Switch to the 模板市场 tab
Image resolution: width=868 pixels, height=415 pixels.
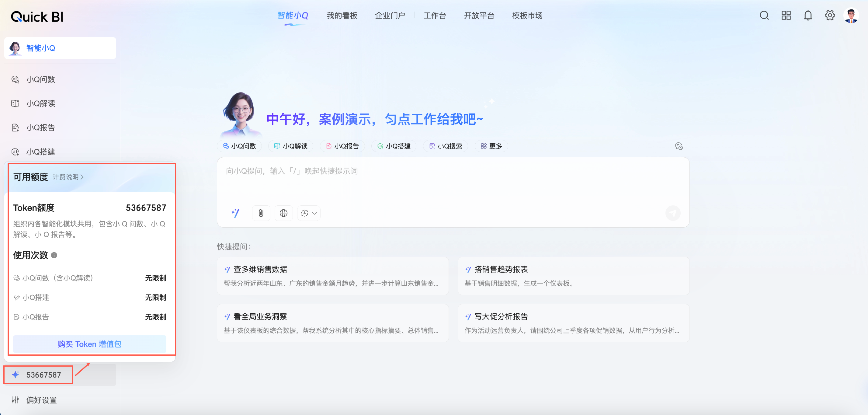point(527,16)
